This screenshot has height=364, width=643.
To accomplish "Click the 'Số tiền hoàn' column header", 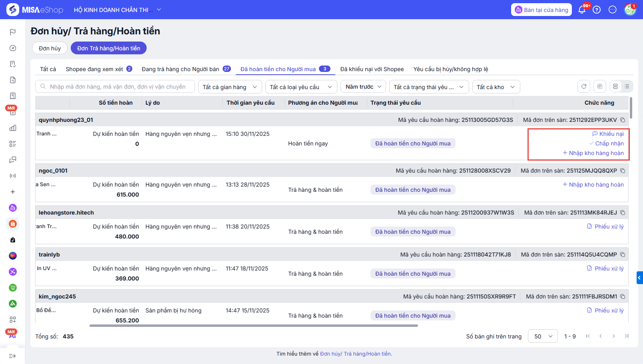I will 116,103.
